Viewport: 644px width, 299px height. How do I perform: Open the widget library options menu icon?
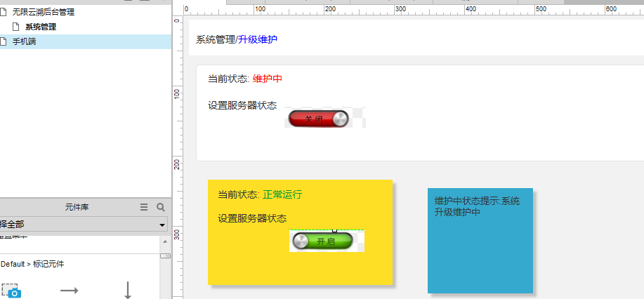(x=144, y=207)
